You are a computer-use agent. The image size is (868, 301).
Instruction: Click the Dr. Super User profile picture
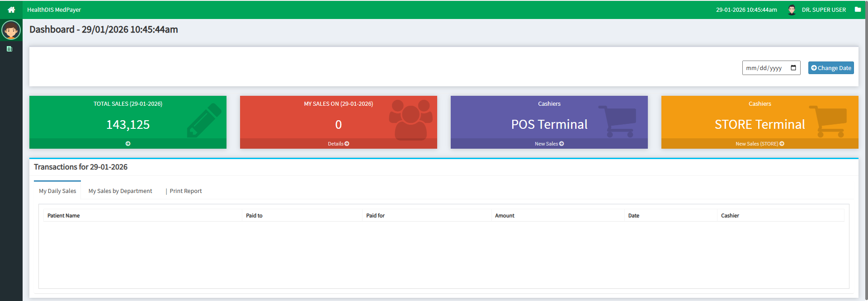(792, 10)
